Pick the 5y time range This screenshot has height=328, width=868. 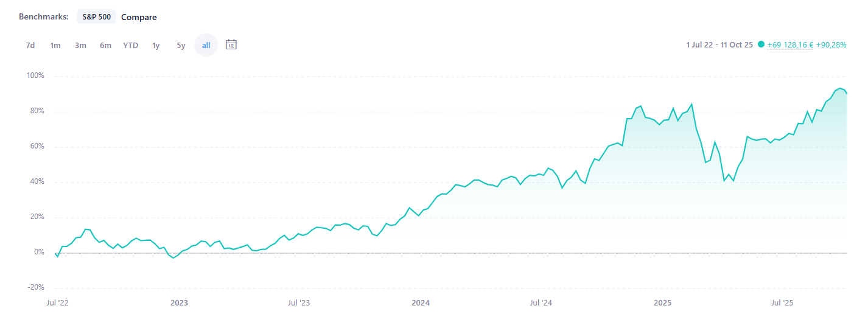(181, 45)
